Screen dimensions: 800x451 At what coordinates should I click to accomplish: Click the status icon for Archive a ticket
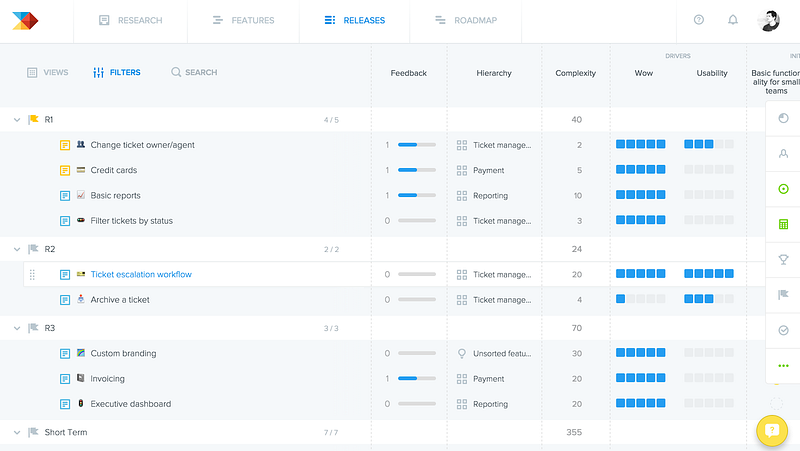[65, 300]
